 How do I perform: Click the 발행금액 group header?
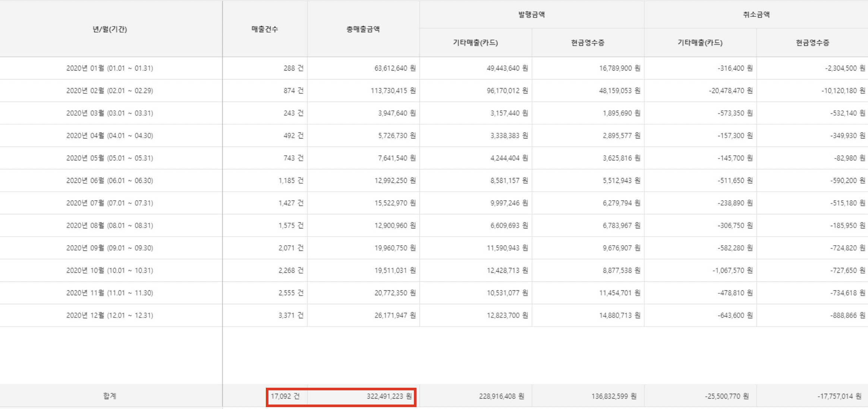pyautogui.click(x=532, y=15)
